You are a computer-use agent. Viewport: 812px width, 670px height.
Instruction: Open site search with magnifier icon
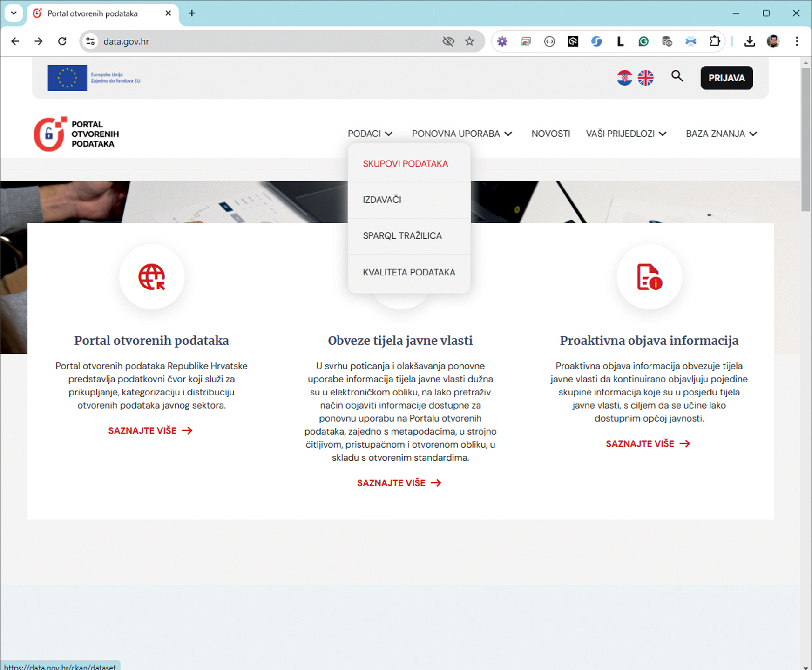[677, 76]
